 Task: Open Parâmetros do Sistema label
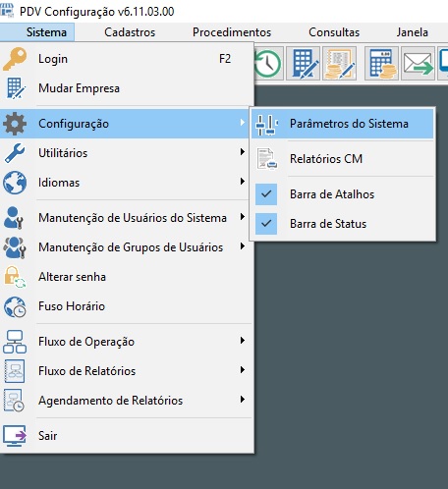(349, 124)
